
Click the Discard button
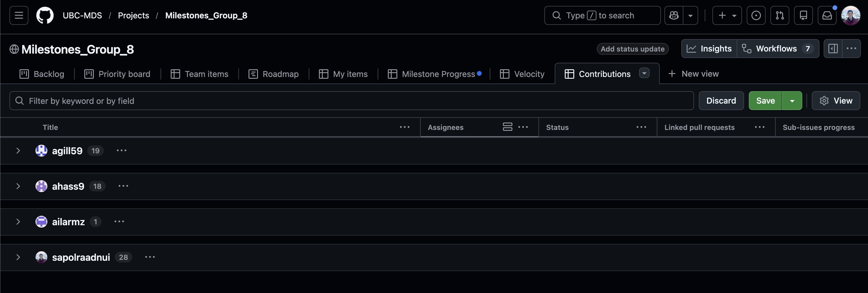point(721,101)
